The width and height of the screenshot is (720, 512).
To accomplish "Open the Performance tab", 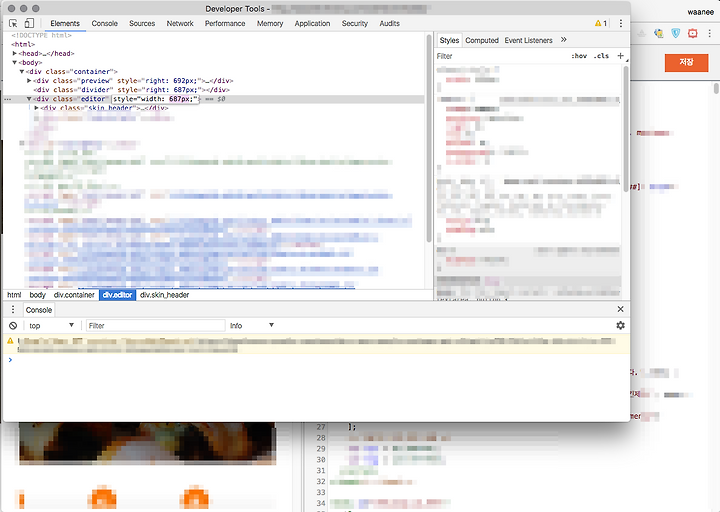I will [225, 23].
